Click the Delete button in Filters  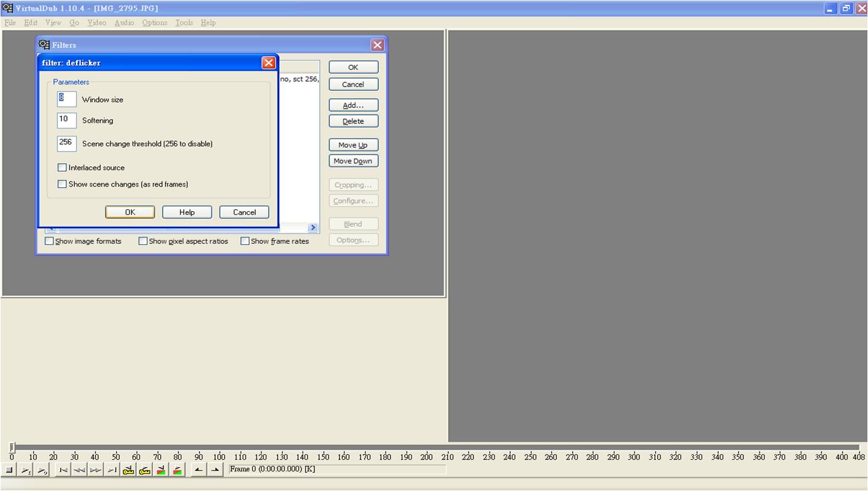[354, 122]
